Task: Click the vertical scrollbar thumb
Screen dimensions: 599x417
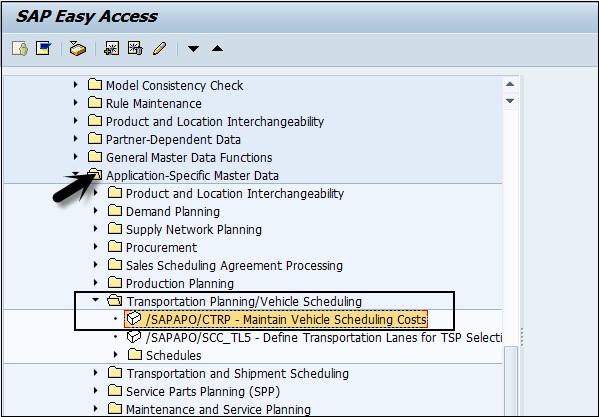Action: (510, 381)
